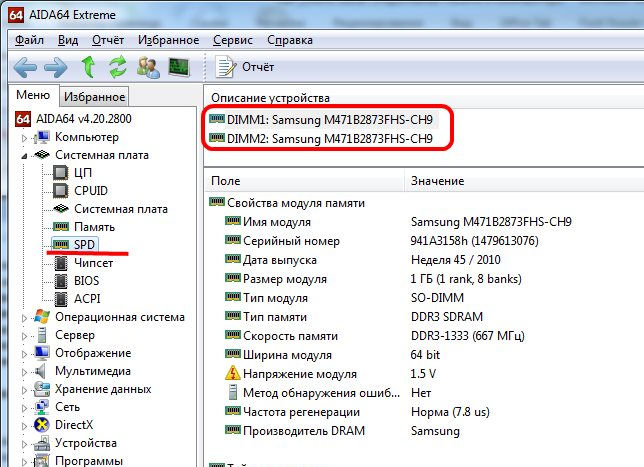Expand the Отображение tree node
This screenshot has height=467, width=644.
point(24,354)
